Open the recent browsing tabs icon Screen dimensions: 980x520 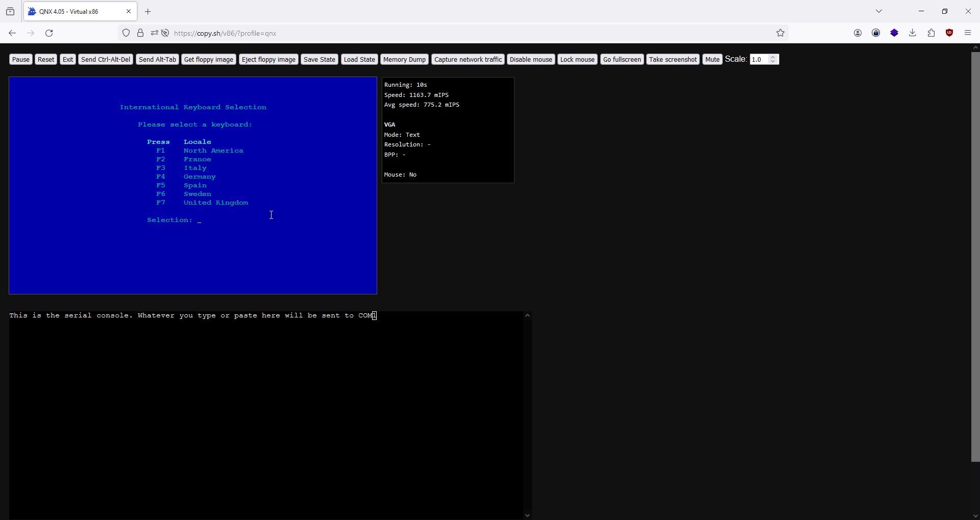(10, 11)
